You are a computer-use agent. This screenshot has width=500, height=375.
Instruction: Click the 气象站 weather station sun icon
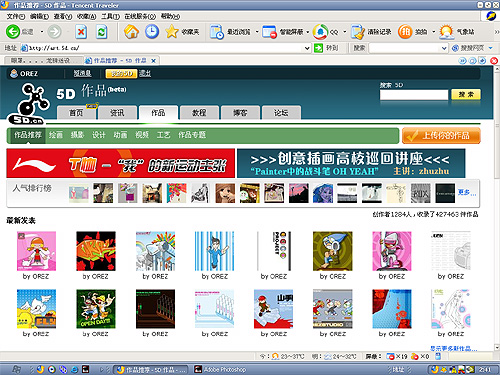446,32
